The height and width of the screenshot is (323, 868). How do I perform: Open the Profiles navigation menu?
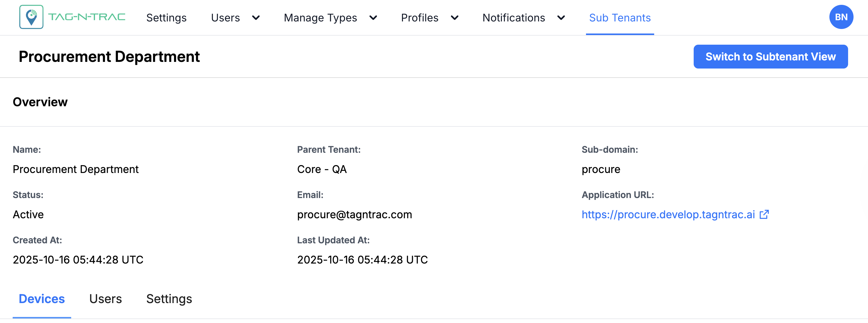click(420, 18)
